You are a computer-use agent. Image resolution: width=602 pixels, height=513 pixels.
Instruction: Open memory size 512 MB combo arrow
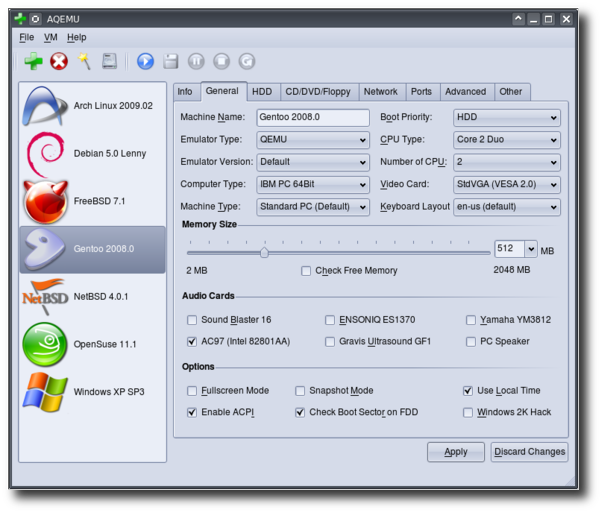coord(531,249)
